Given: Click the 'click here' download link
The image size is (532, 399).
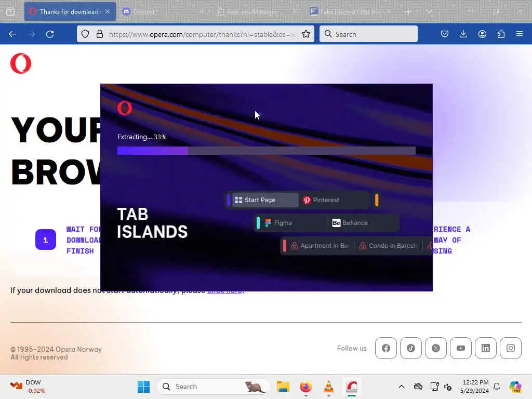Looking at the screenshot, I should (x=224, y=291).
